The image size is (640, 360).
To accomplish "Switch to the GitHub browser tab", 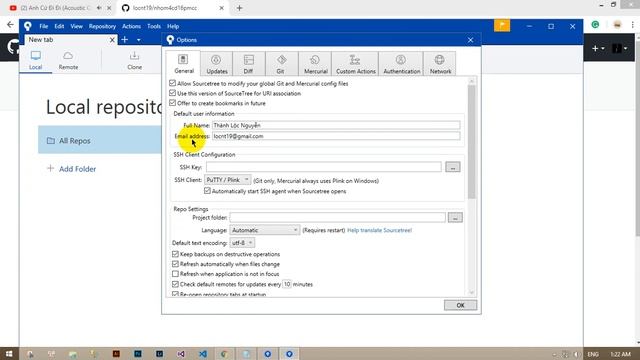I will point(172,8).
